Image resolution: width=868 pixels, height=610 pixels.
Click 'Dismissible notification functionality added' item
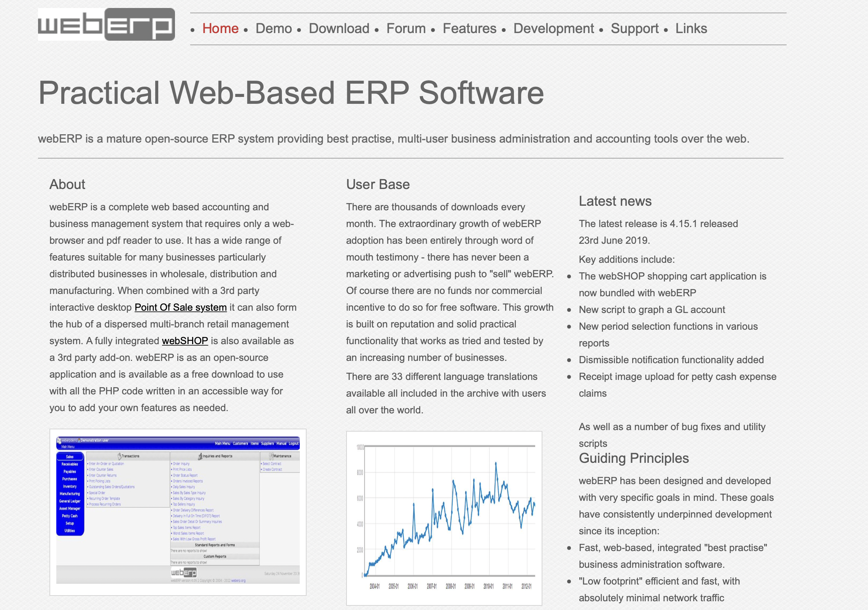(671, 360)
